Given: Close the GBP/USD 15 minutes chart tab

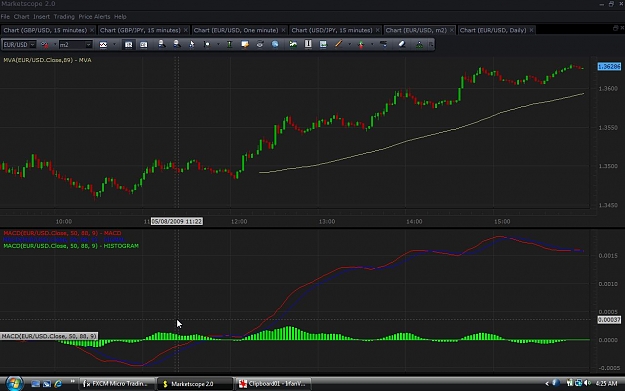Looking at the screenshot, I should [x=92, y=30].
